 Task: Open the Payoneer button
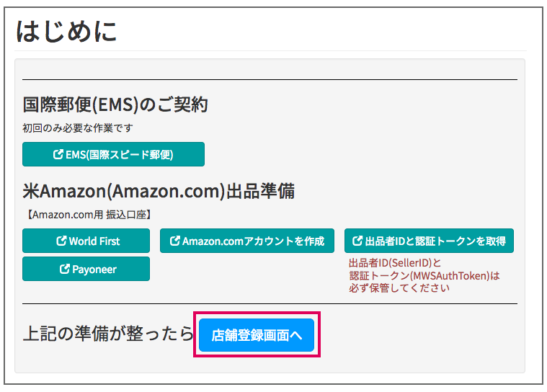[x=86, y=269]
